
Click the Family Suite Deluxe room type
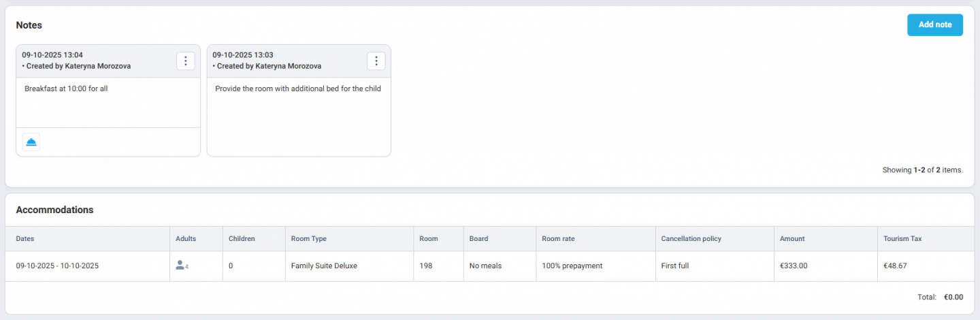click(x=323, y=266)
